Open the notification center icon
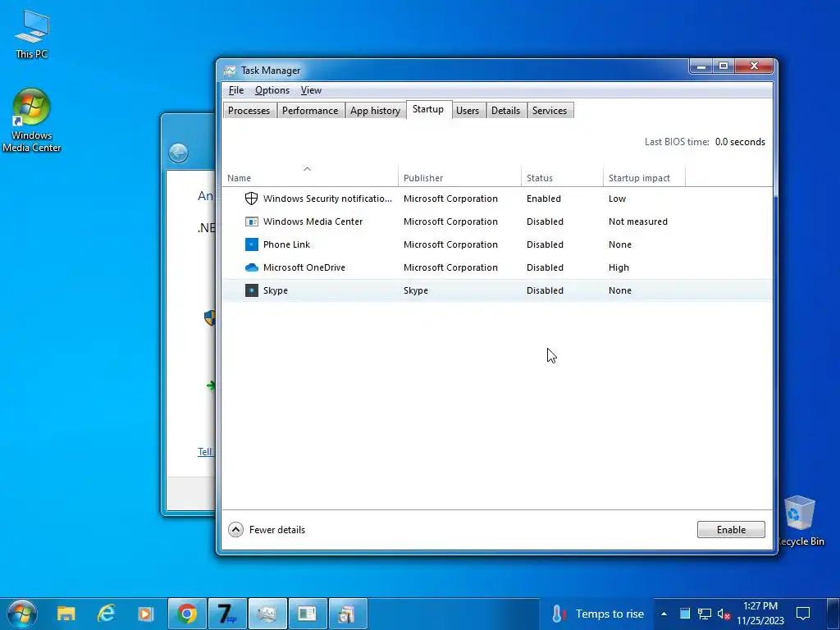Viewport: 840px width, 630px height. tap(803, 614)
